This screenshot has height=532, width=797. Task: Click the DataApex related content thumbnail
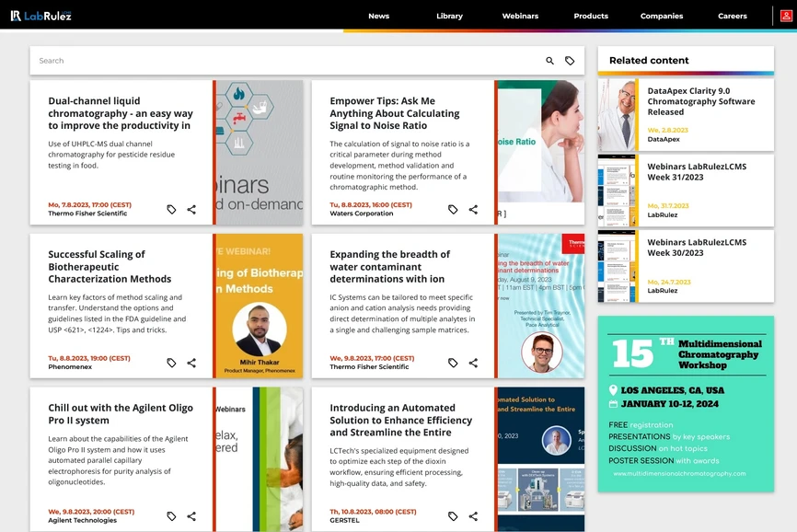pos(617,115)
